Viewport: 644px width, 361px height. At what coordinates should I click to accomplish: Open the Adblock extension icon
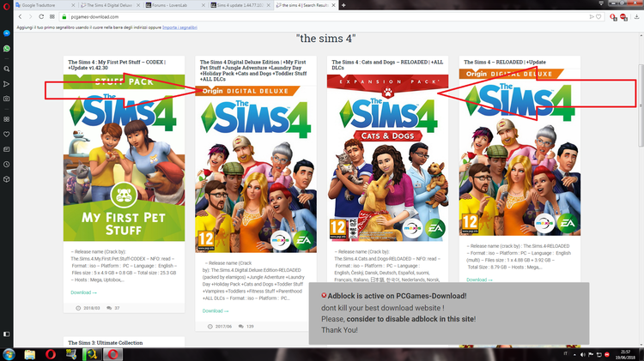pos(624,17)
